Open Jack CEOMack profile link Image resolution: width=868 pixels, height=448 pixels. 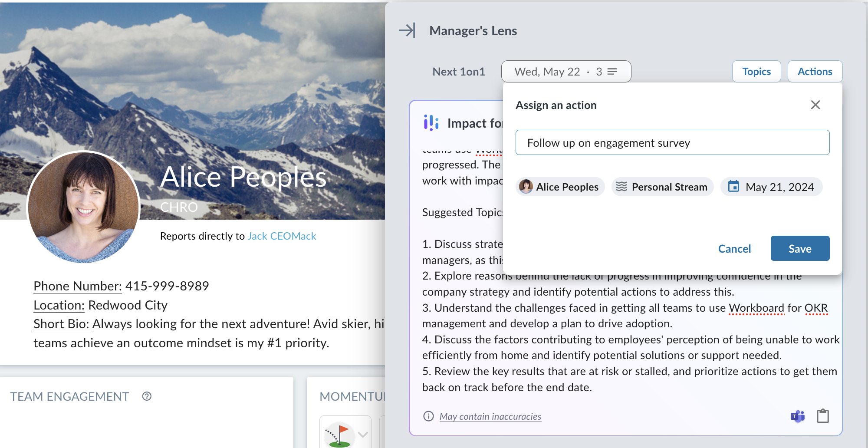(x=282, y=236)
